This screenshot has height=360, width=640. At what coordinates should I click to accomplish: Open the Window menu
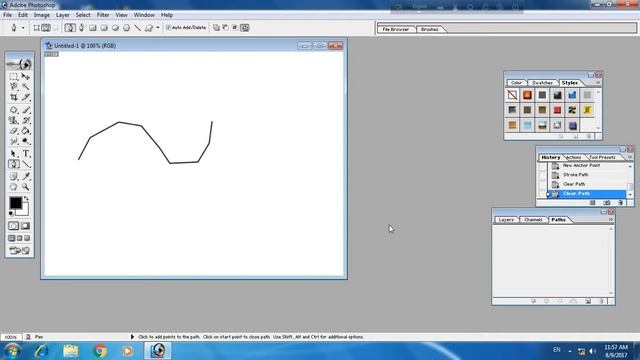144,15
